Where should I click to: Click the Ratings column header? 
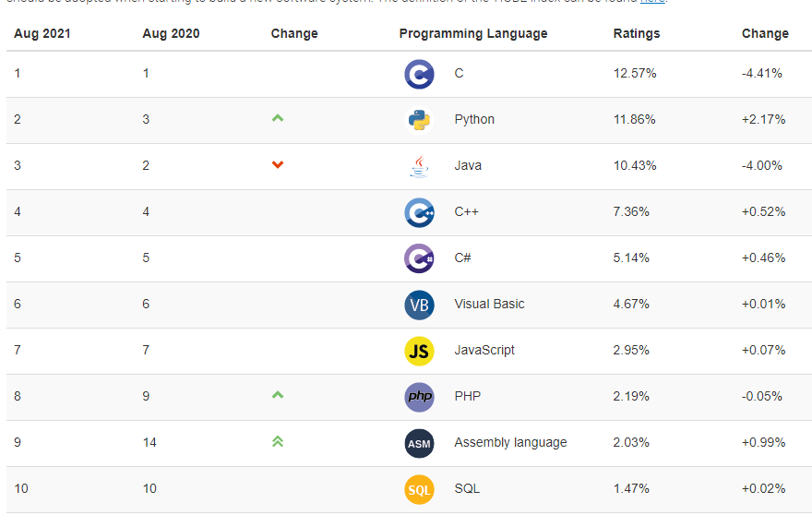pyautogui.click(x=637, y=33)
